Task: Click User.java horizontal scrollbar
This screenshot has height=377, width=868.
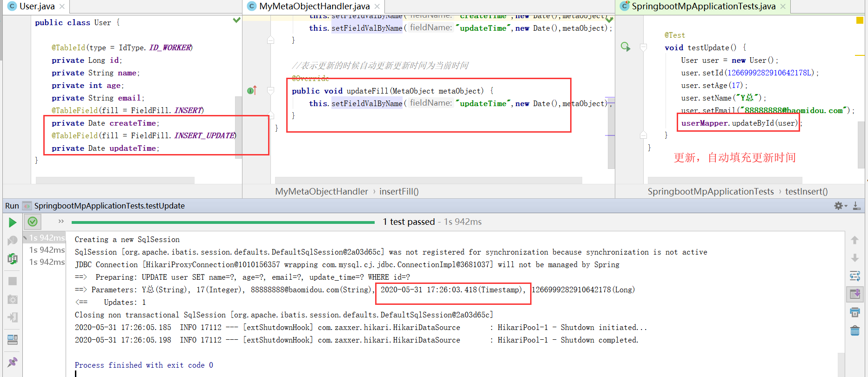Action: coord(115,180)
